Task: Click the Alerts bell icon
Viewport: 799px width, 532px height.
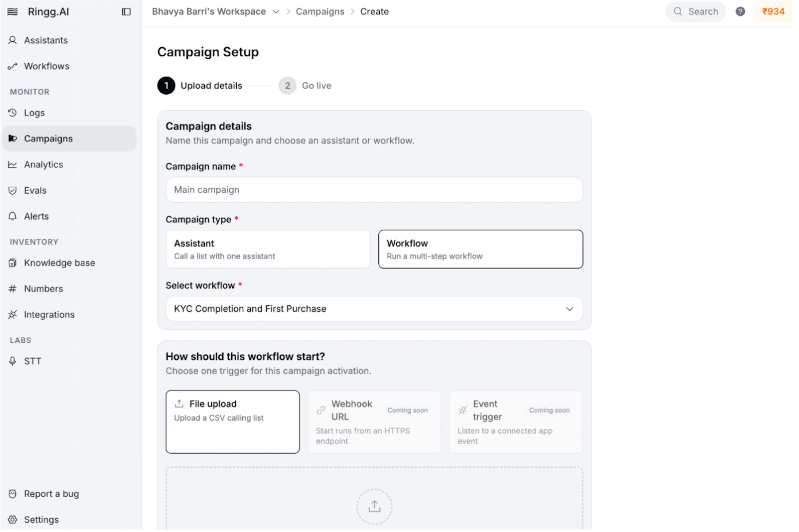Action: pyautogui.click(x=12, y=216)
